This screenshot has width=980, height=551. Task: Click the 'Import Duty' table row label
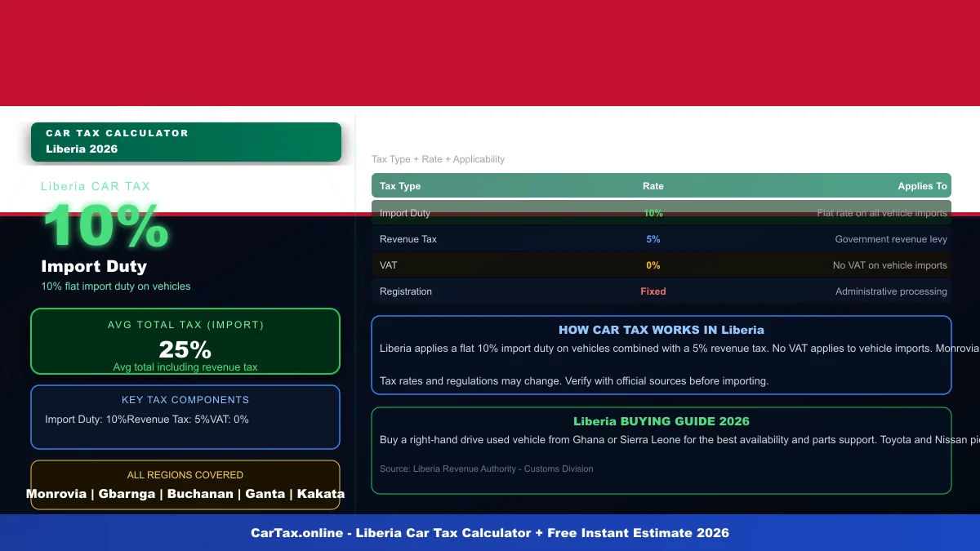[x=405, y=213]
